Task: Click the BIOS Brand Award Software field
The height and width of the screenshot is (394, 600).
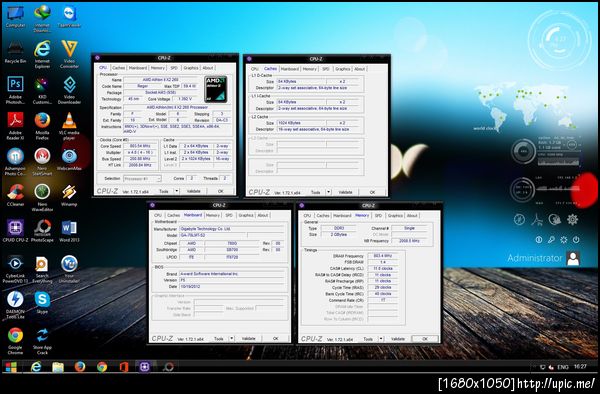Action: pos(231,274)
